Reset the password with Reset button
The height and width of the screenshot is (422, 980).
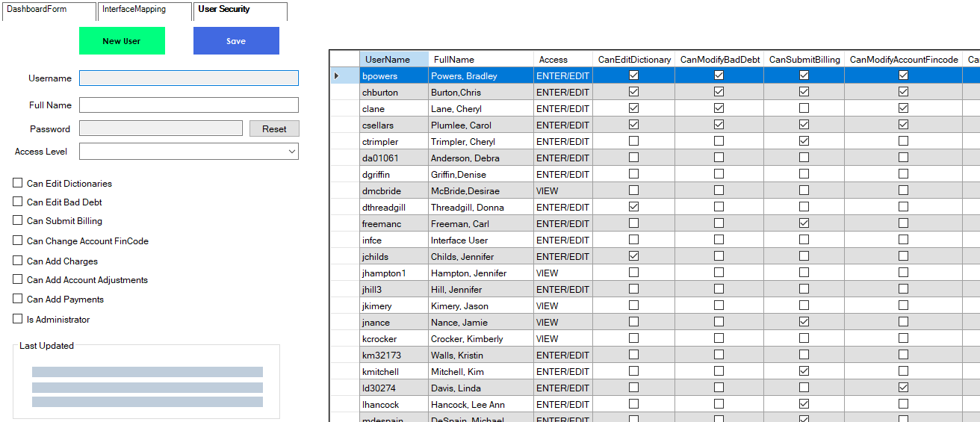(x=274, y=129)
